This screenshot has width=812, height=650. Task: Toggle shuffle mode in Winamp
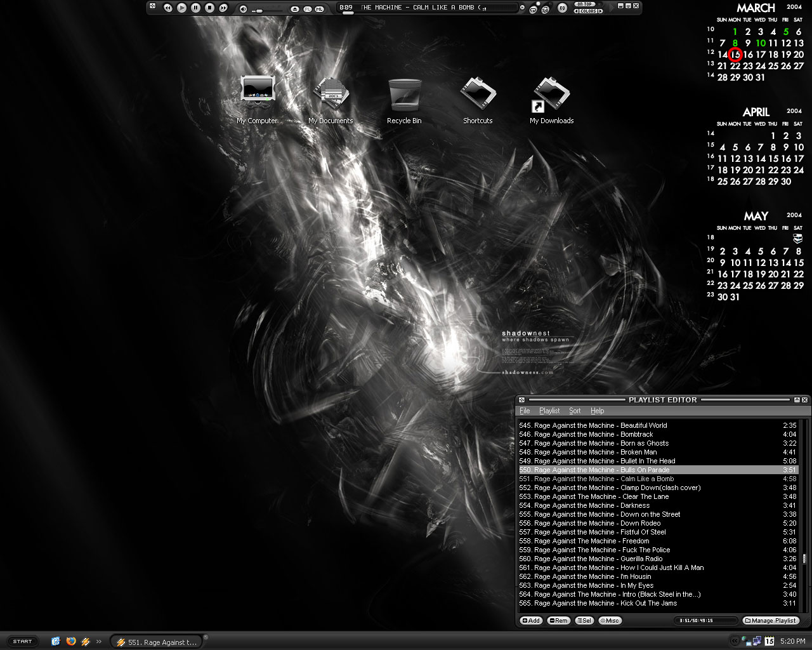(x=546, y=10)
